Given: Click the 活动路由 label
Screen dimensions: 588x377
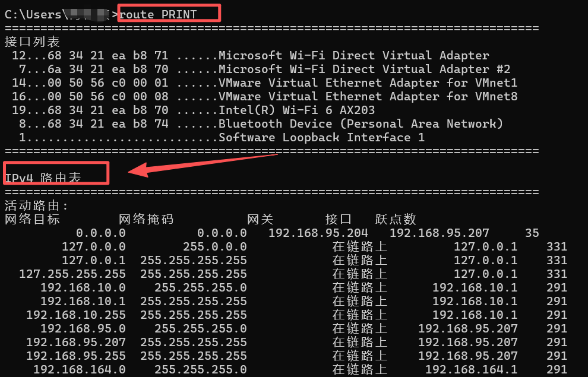Looking at the screenshot, I should (x=36, y=205).
